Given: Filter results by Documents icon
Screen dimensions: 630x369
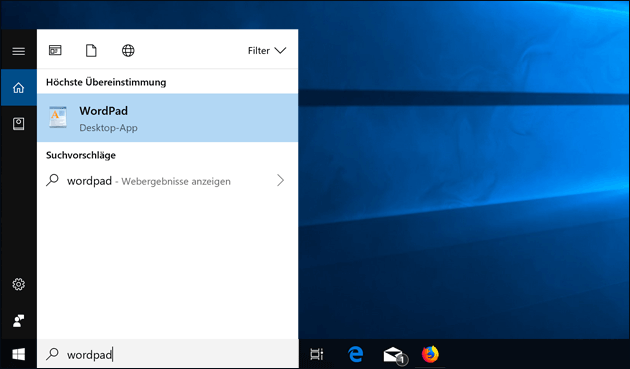Looking at the screenshot, I should pos(91,51).
